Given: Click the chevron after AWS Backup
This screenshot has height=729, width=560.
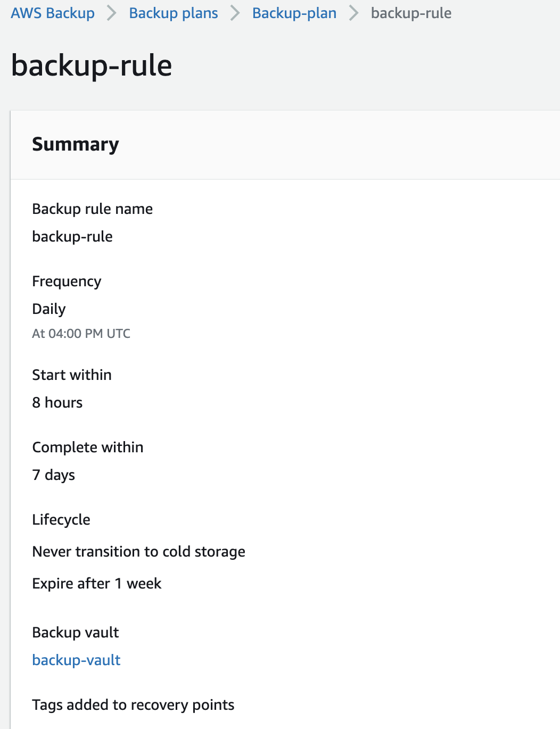Looking at the screenshot, I should [x=112, y=13].
